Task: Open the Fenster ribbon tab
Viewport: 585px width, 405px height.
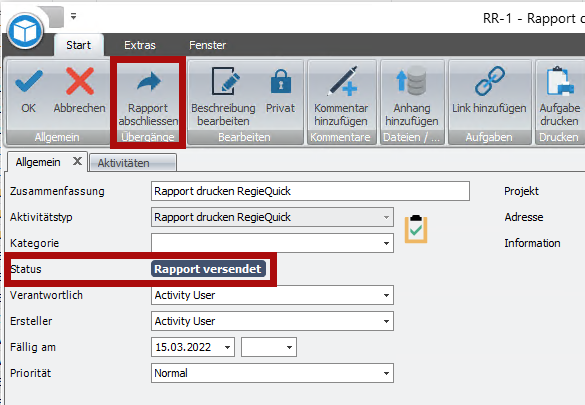Action: point(207,45)
